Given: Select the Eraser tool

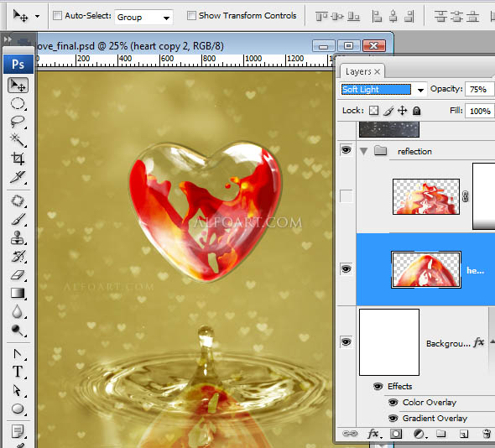Looking at the screenshot, I should [x=18, y=274].
